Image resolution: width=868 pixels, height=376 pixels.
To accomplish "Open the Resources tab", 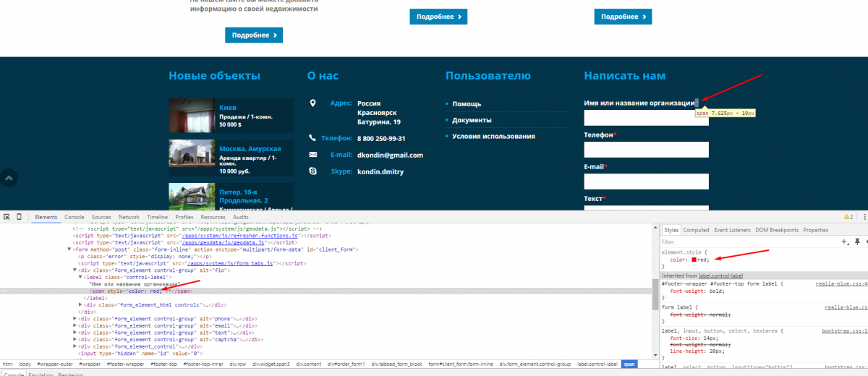I will tap(213, 217).
